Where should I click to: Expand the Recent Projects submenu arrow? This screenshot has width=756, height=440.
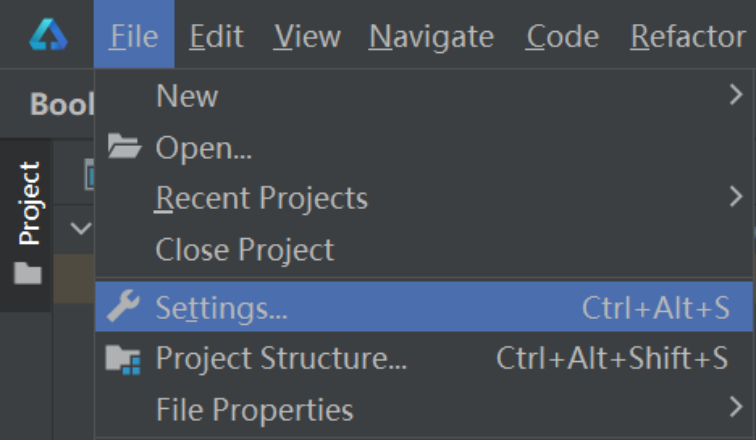(x=736, y=197)
